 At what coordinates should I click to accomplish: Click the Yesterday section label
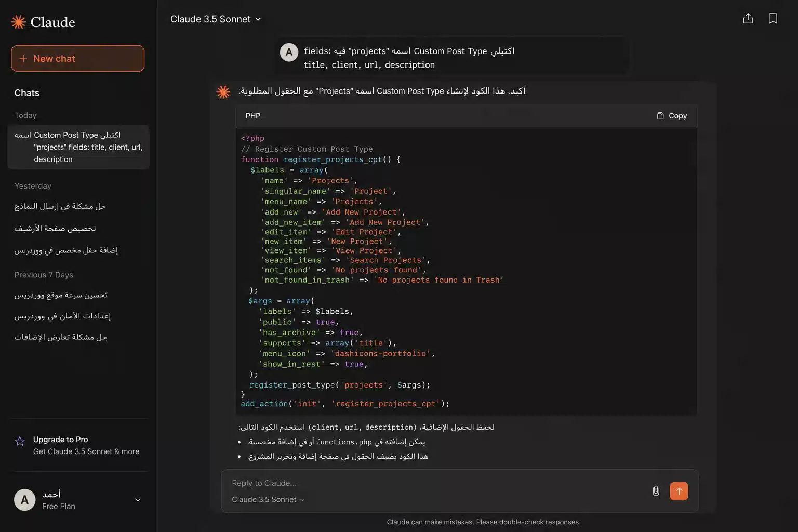tap(33, 186)
